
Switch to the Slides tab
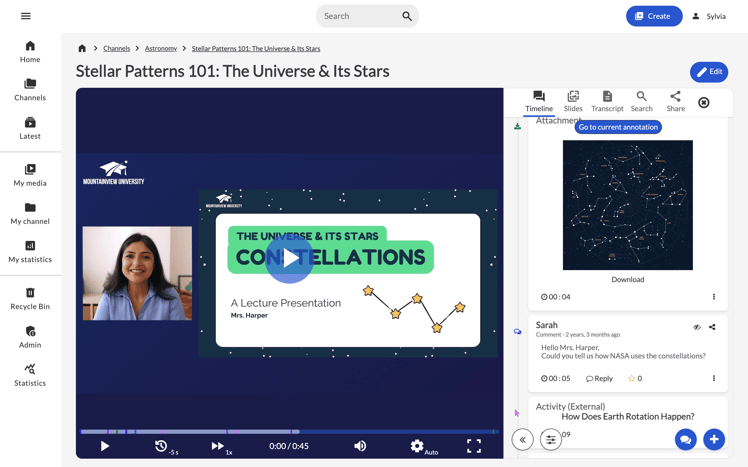click(573, 101)
